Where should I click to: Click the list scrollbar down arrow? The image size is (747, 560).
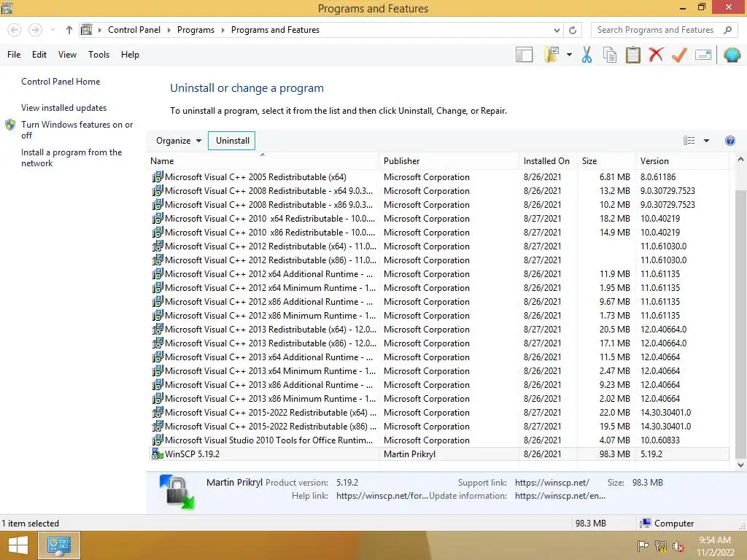(x=740, y=465)
